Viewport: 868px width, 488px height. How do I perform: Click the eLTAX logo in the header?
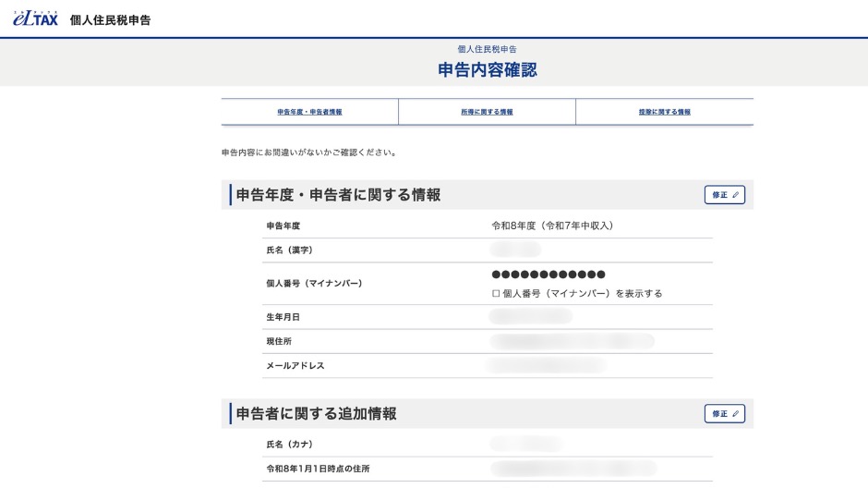pos(35,18)
